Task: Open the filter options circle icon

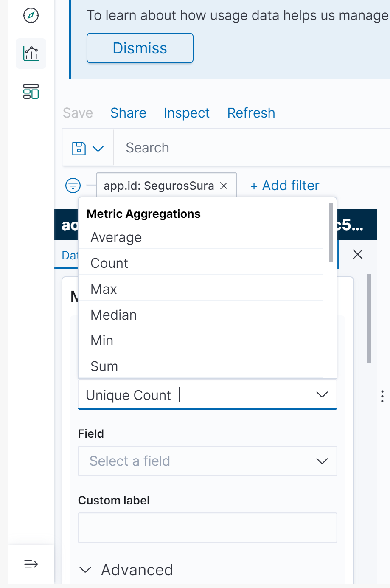Action: click(x=73, y=186)
